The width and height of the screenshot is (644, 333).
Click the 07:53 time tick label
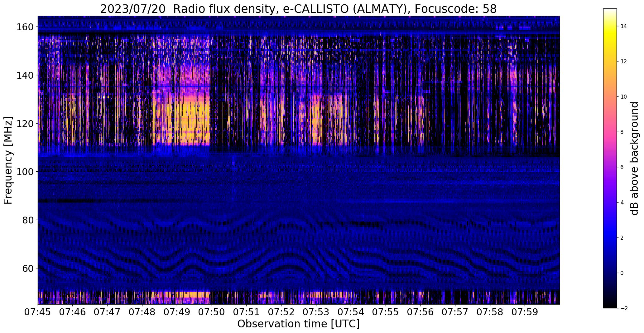[x=316, y=311]
